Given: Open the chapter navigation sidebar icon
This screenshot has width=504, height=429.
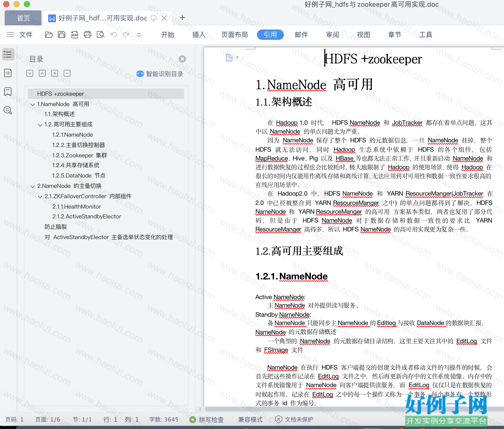Looking at the screenshot, I should pos(8,73).
